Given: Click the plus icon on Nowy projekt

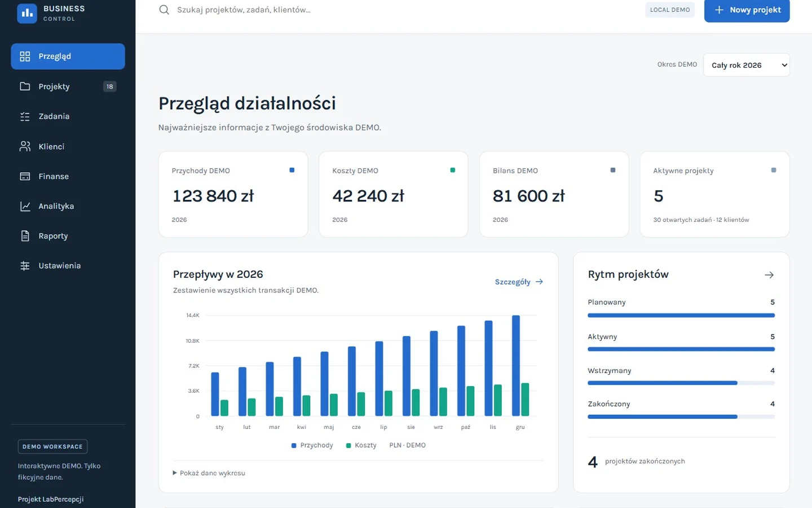Looking at the screenshot, I should [719, 10].
